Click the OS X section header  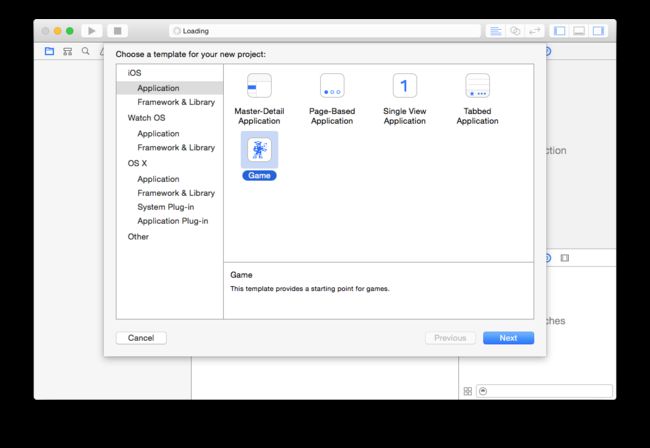click(137, 163)
